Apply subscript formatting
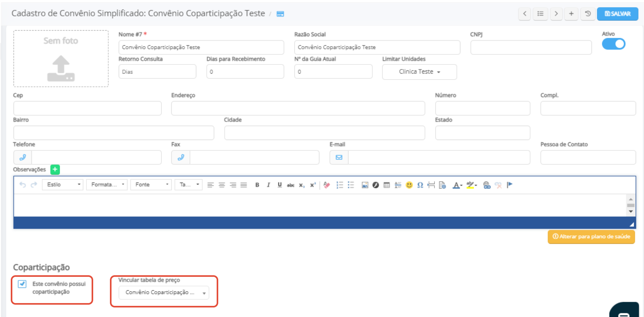Image resolution: width=644 pixels, height=317 pixels. tap(302, 185)
